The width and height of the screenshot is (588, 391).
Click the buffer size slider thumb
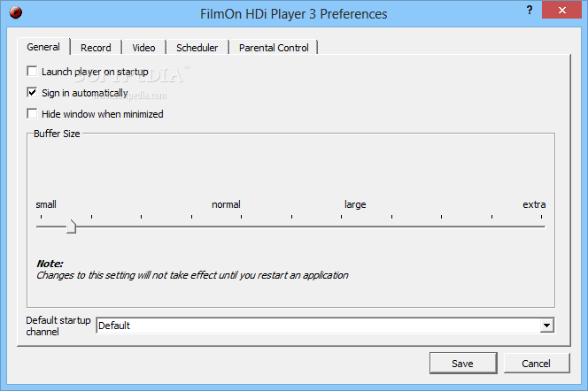[x=71, y=226]
